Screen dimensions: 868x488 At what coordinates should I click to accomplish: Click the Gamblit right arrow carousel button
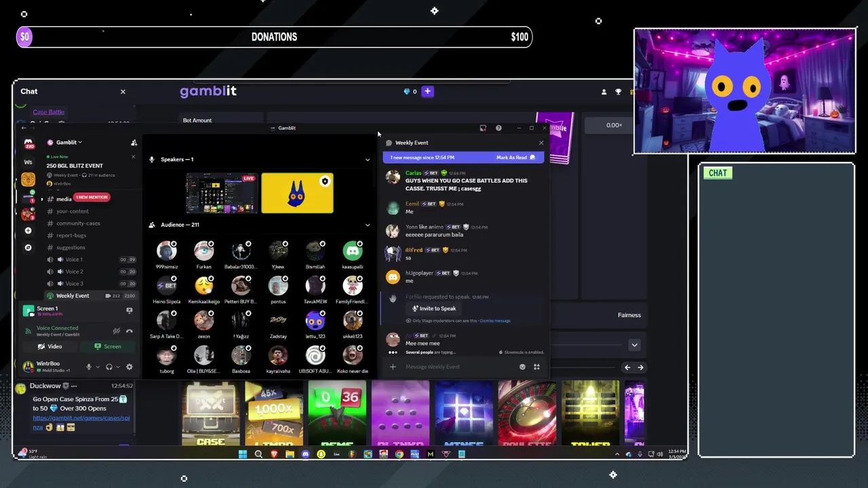coord(640,367)
